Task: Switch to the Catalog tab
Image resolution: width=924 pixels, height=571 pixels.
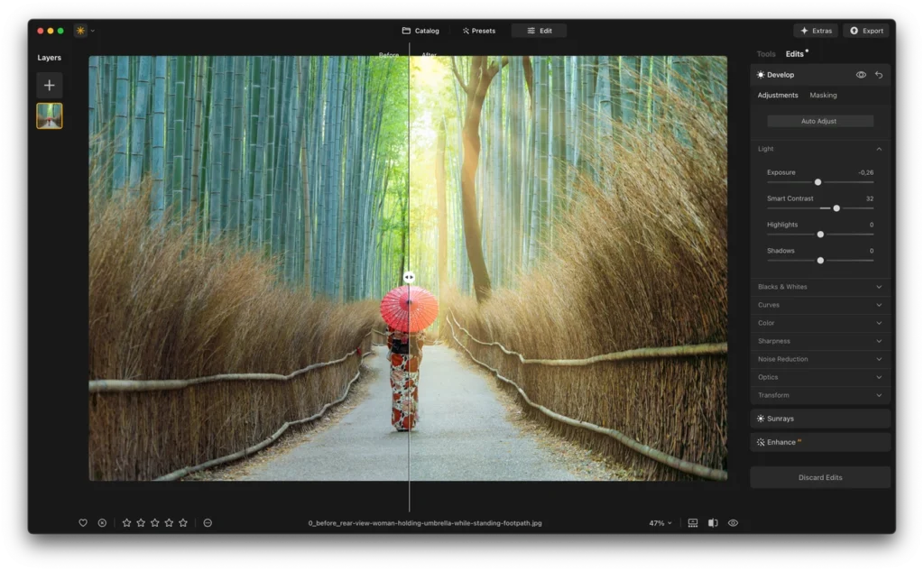Action: point(420,31)
